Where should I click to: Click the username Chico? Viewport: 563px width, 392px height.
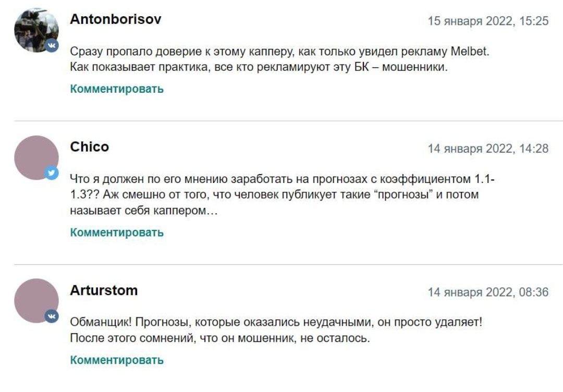pos(90,146)
